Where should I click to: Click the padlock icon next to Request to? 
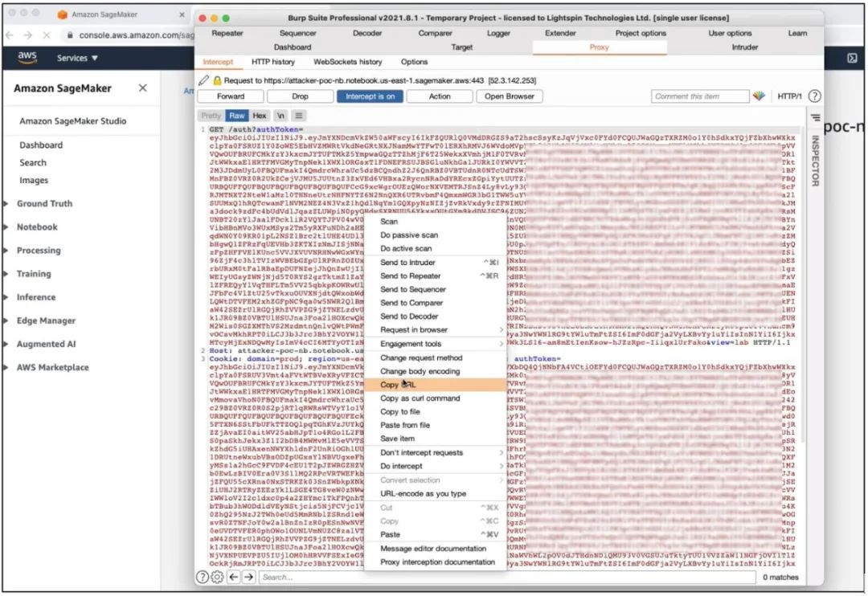pos(217,81)
